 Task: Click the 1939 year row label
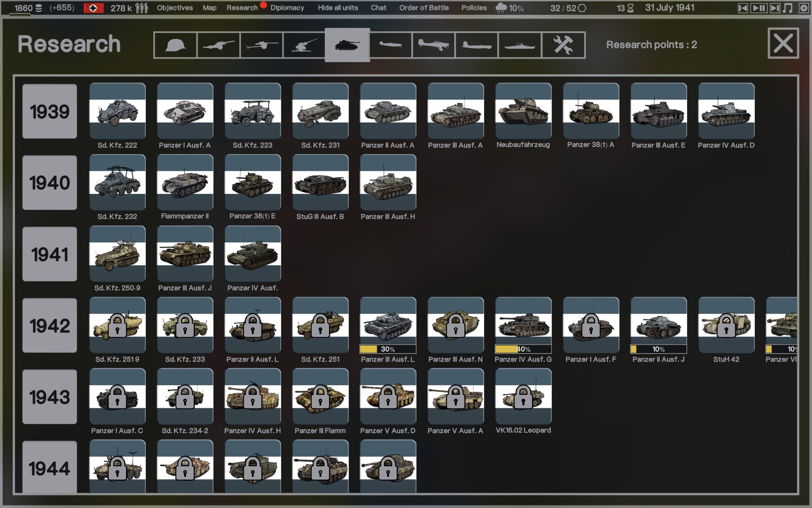[x=50, y=111]
